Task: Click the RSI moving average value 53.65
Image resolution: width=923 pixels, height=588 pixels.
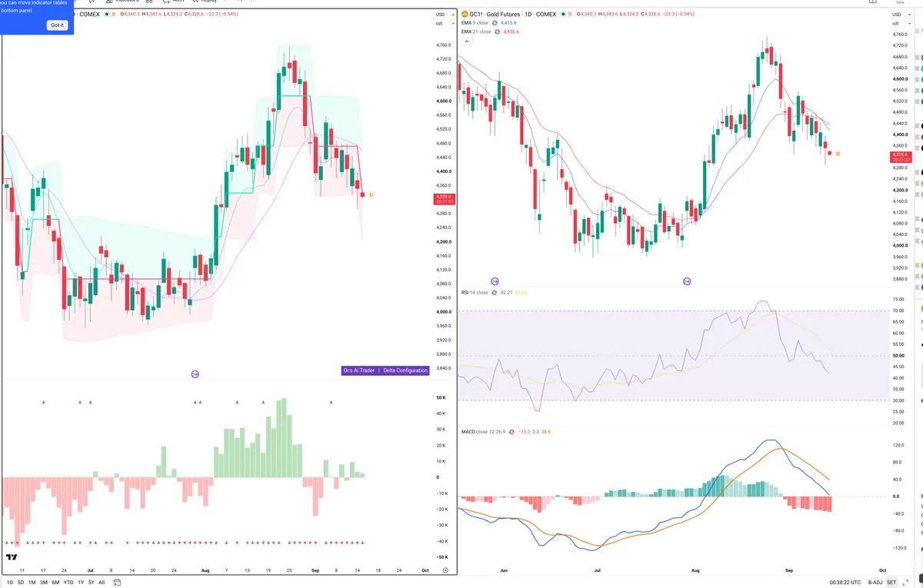Action: (521, 293)
